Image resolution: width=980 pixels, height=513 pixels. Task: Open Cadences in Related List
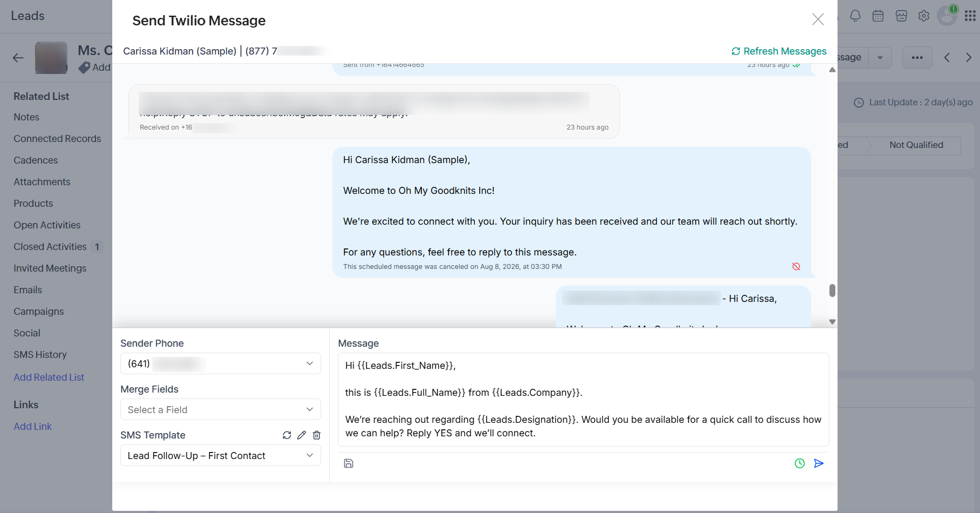pos(36,160)
